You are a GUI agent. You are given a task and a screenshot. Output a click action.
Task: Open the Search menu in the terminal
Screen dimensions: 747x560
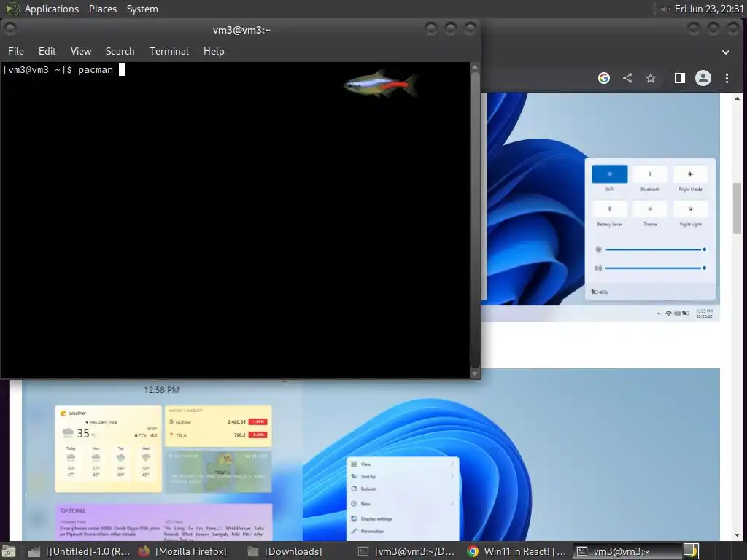(120, 51)
